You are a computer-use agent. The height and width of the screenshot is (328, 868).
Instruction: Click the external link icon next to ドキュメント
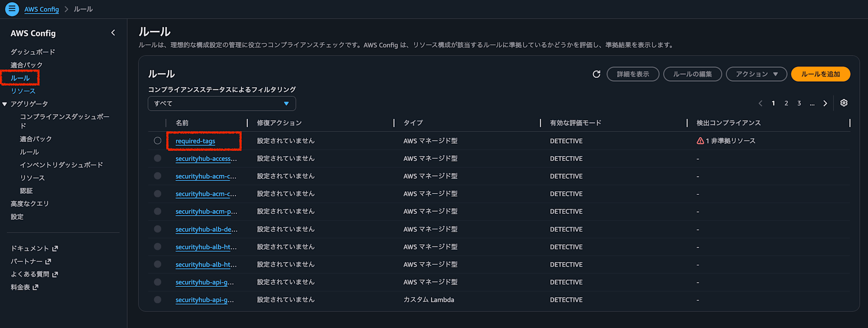tap(55, 249)
